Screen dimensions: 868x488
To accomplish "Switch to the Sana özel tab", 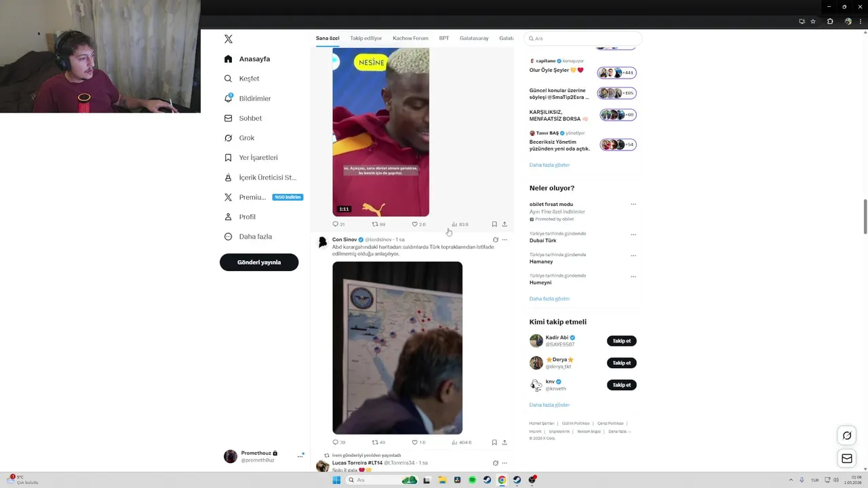I will tap(328, 38).
